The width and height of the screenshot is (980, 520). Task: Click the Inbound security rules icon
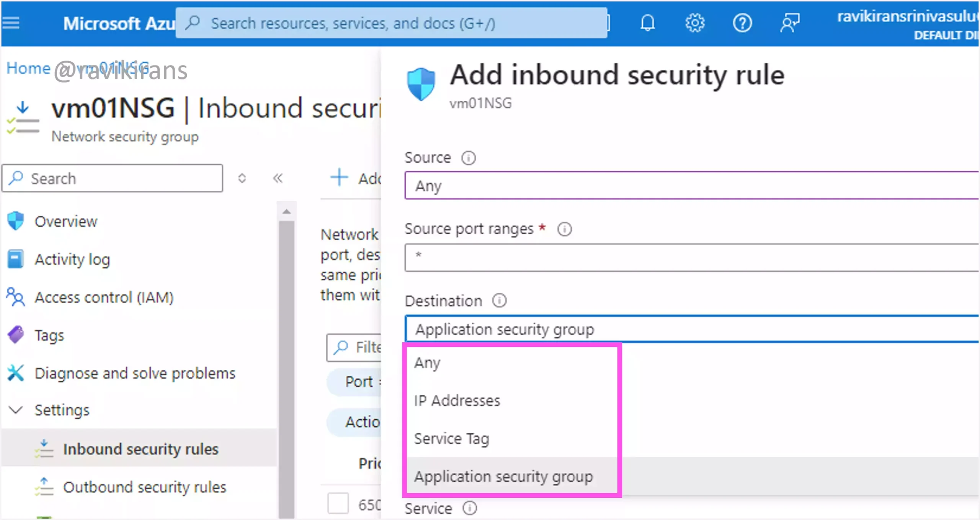(x=44, y=449)
